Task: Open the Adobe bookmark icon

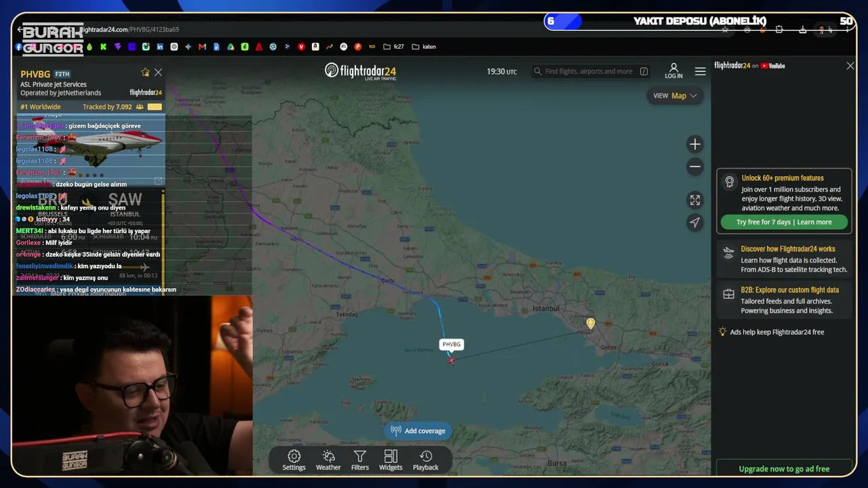Action: [x=259, y=47]
